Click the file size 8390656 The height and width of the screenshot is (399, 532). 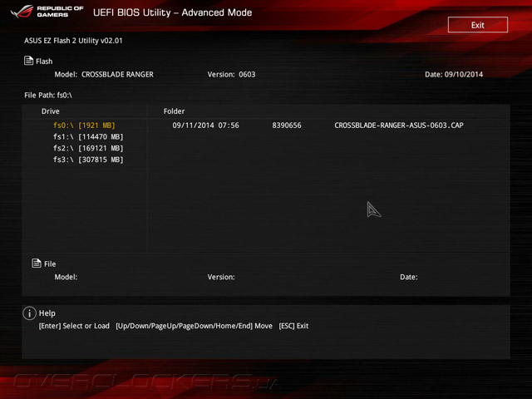286,126
